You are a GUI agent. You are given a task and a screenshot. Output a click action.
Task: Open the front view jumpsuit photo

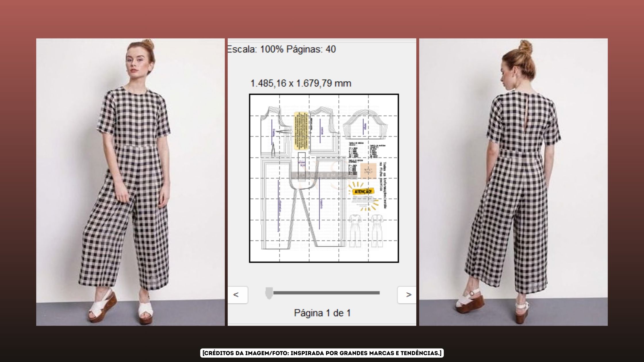(x=130, y=182)
